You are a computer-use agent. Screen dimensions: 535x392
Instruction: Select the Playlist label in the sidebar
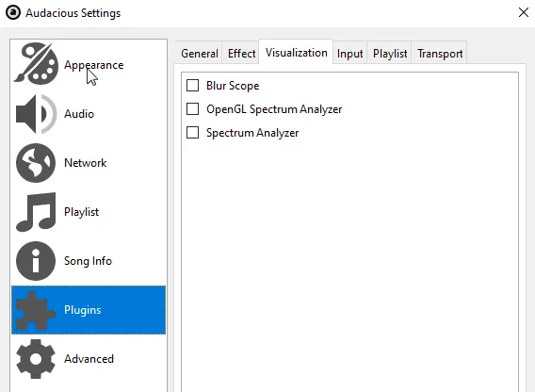click(x=81, y=212)
